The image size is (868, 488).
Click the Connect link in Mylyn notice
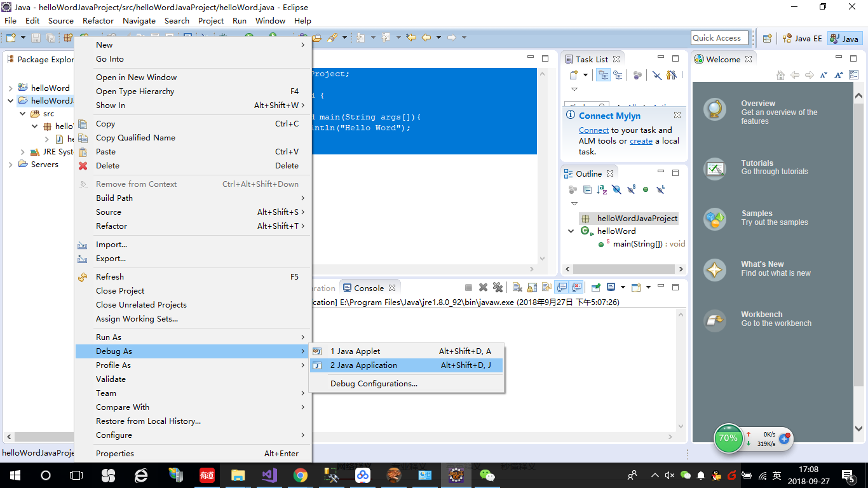[x=593, y=130]
